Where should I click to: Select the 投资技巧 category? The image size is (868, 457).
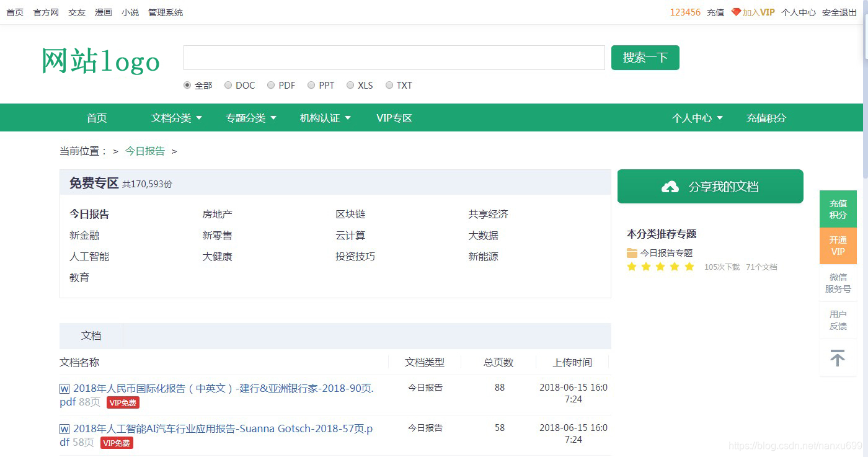coord(355,256)
